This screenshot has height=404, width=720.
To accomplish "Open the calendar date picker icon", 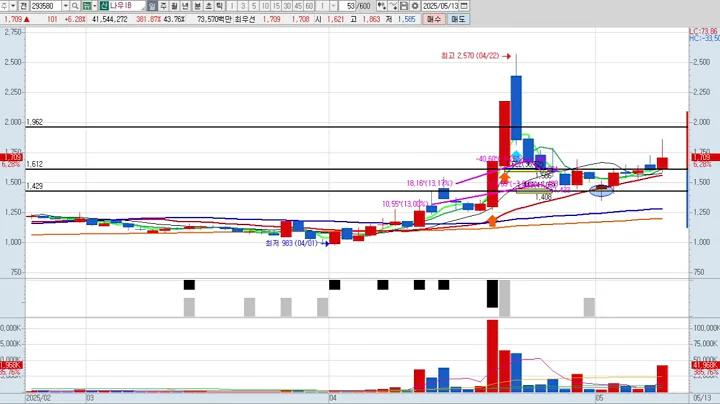I will [x=464, y=6].
